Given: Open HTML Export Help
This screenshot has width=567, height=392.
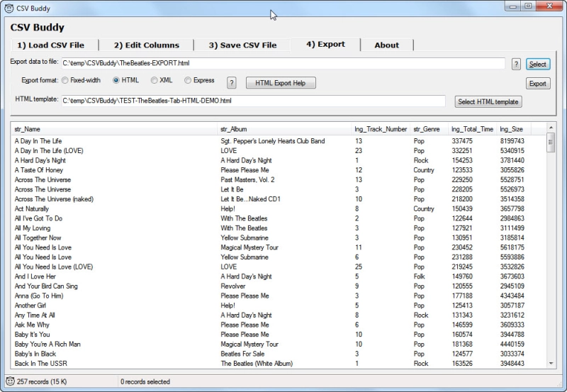Looking at the screenshot, I should (x=281, y=83).
